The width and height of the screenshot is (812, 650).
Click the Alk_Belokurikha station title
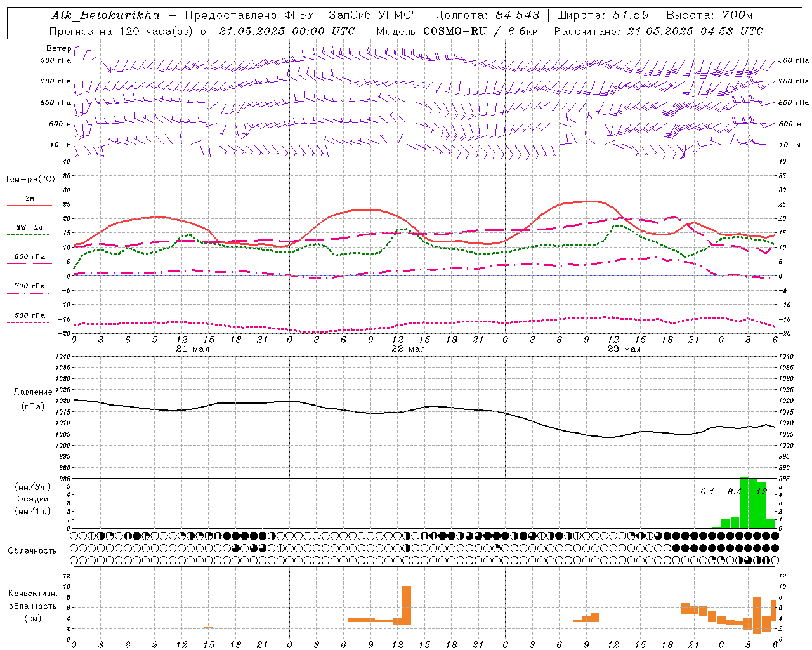point(106,15)
